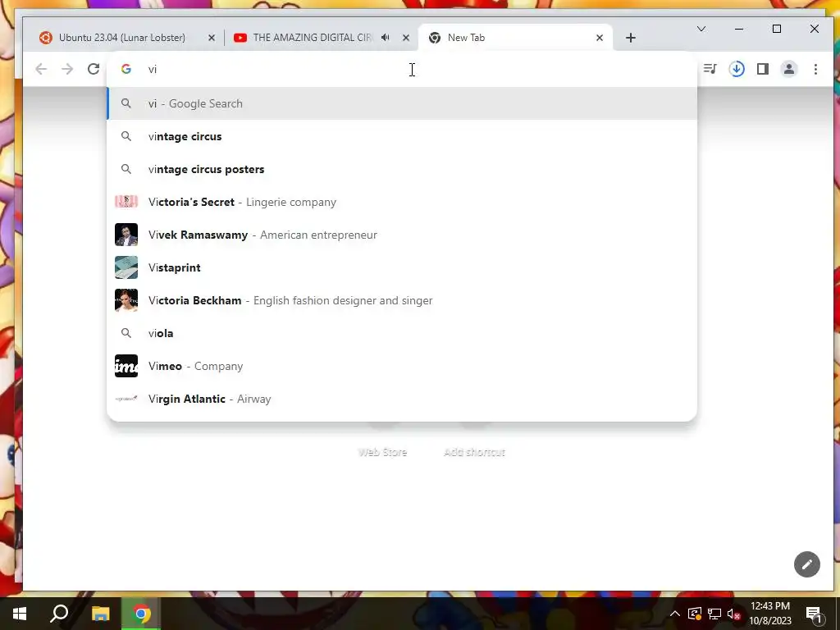Image resolution: width=840 pixels, height=630 pixels.
Task: Select Vivek Ramaswamy suggestion
Action: click(402, 235)
